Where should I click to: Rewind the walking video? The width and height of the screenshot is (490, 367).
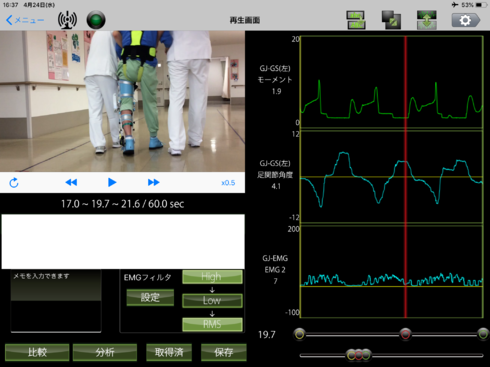[x=71, y=182]
